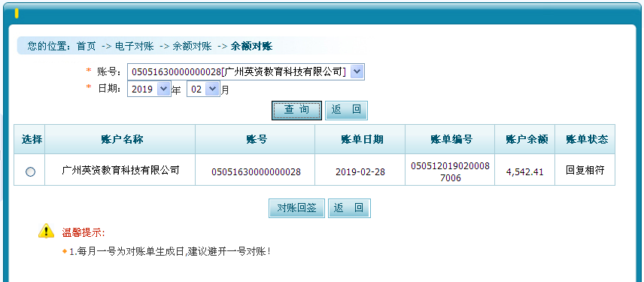The width and height of the screenshot is (644, 282).
Task: Click the 选择 column header
Action: (x=29, y=139)
